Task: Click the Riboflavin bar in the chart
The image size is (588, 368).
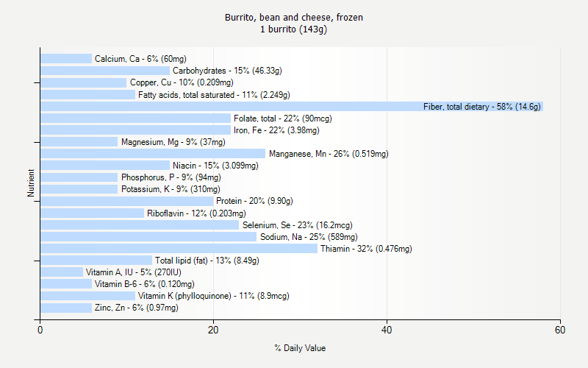Action: pos(93,213)
